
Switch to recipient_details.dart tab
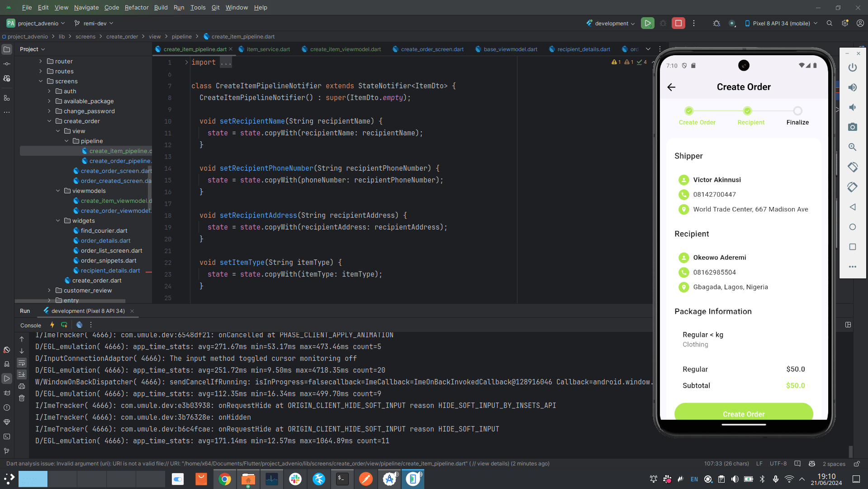point(579,49)
